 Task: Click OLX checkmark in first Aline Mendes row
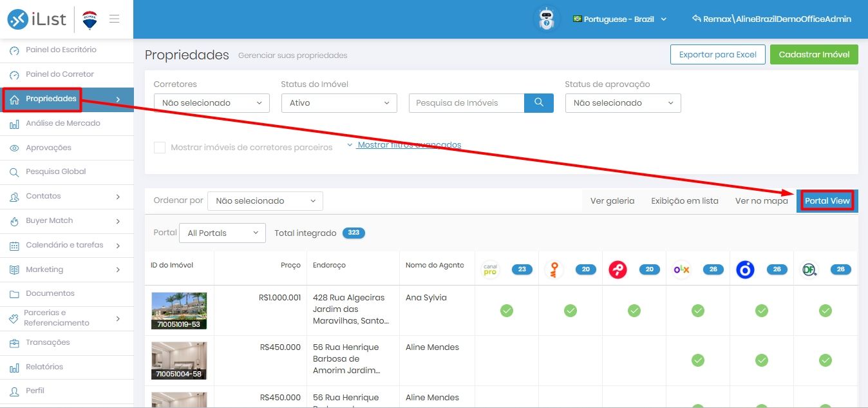click(x=698, y=360)
